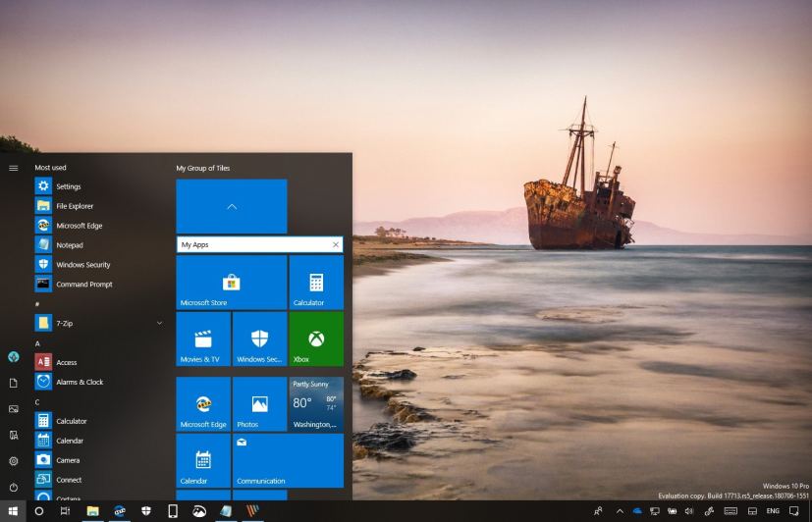The height and width of the screenshot is (522, 812).
Task: Open the People icon in taskbar
Action: click(598, 511)
